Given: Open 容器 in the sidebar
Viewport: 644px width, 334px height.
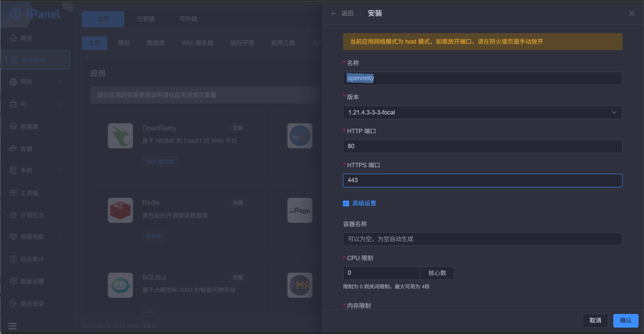Looking at the screenshot, I should point(26,149).
